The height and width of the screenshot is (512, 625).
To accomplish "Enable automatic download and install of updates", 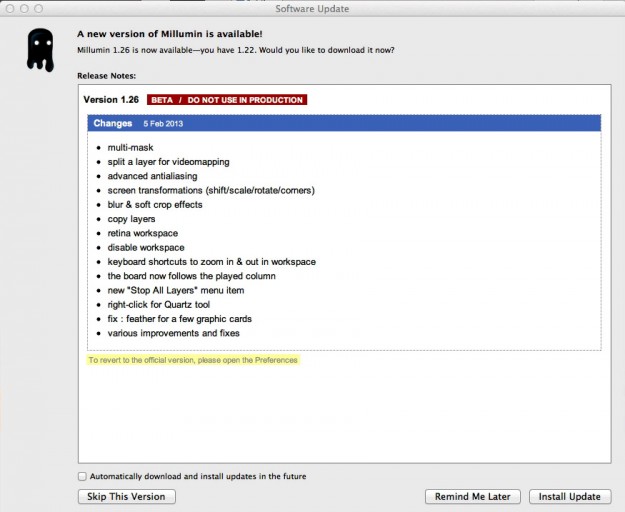I will pos(82,476).
